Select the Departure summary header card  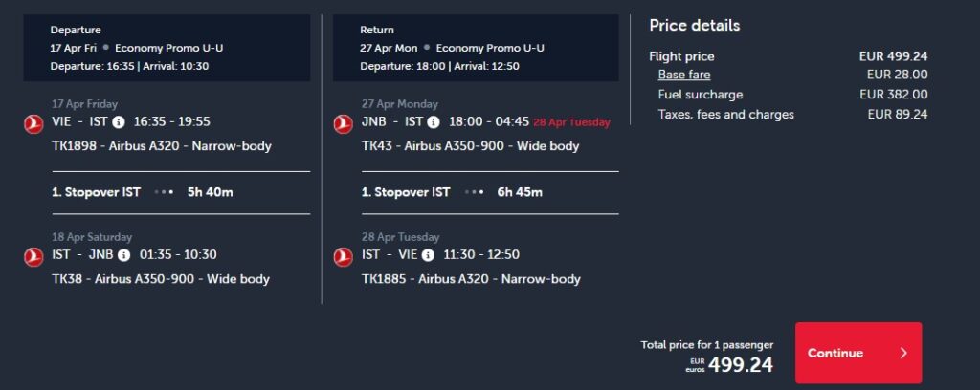(x=168, y=48)
